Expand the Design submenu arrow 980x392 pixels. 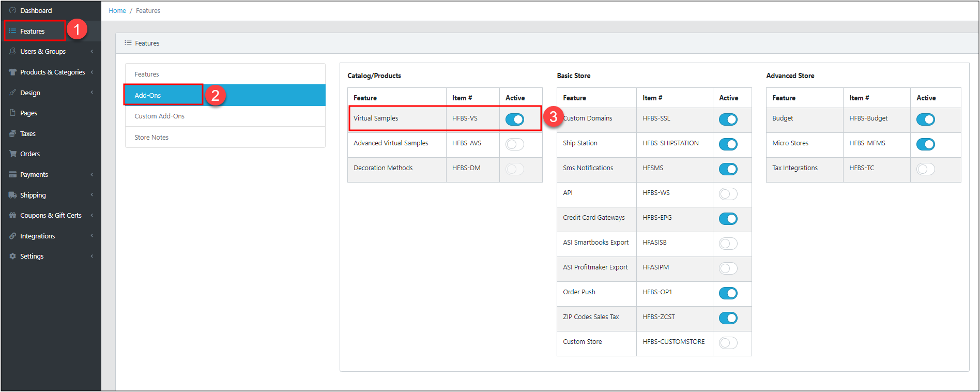(92, 93)
